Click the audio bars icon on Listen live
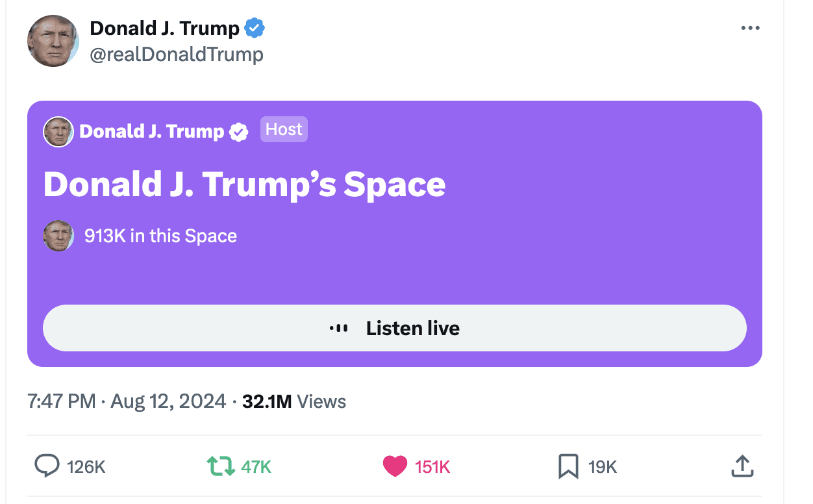The height and width of the screenshot is (504, 813). [338, 328]
